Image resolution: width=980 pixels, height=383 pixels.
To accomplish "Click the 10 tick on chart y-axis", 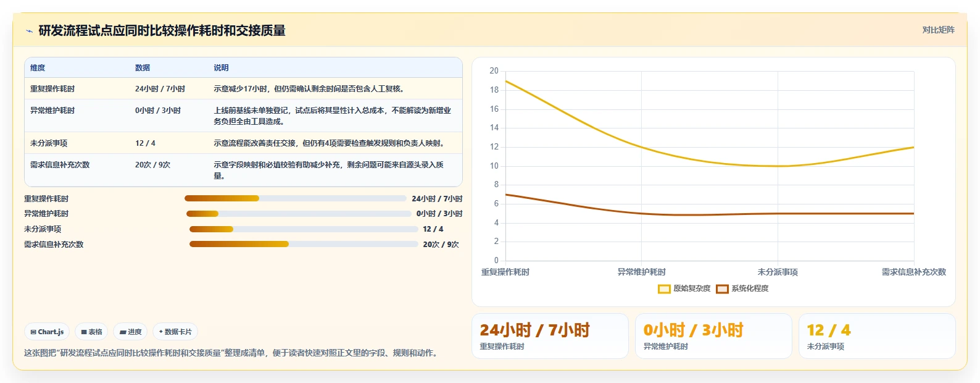I will tap(494, 166).
